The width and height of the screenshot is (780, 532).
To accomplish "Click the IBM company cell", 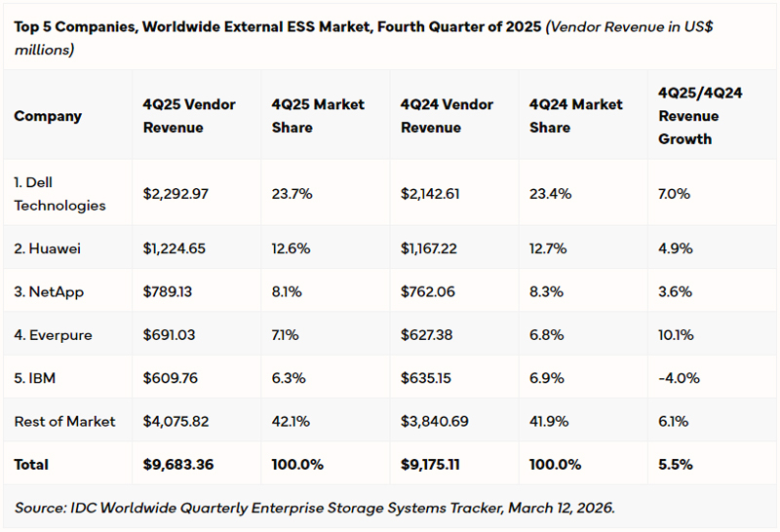I will pos(36,378).
